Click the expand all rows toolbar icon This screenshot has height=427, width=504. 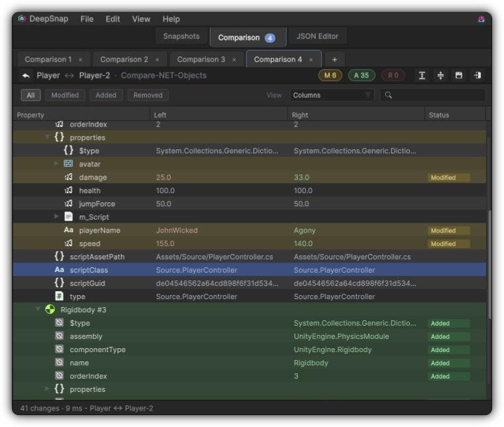click(x=422, y=76)
